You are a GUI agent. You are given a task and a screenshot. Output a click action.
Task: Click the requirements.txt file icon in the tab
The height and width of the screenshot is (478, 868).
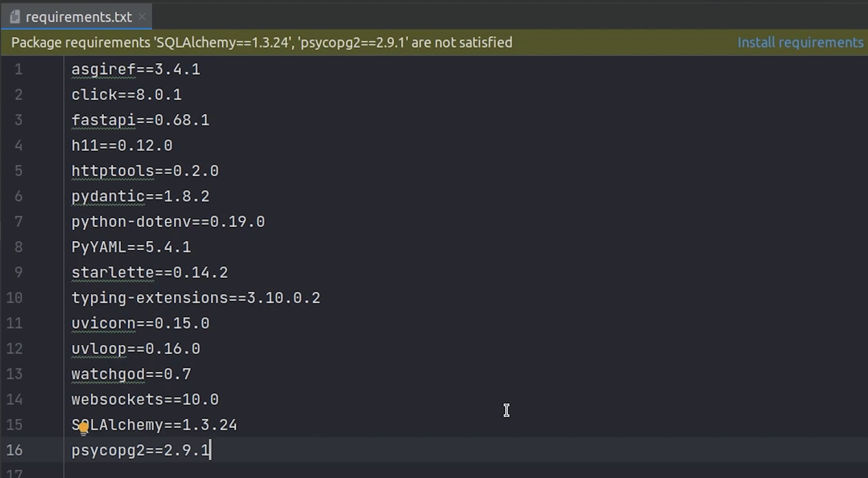click(x=15, y=17)
